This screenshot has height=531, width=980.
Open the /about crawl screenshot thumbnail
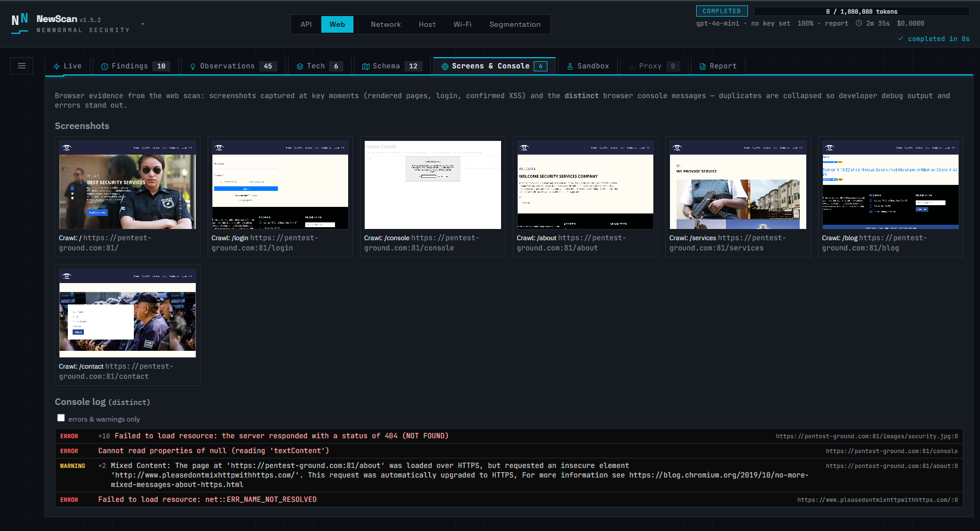pos(586,185)
